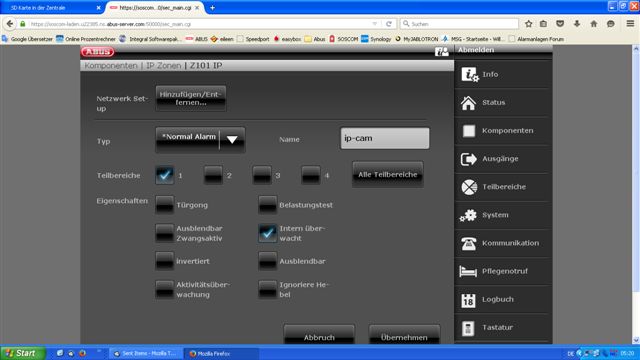Open the Teilbereiche pie icon
The height and width of the screenshot is (360, 640).
(x=469, y=187)
